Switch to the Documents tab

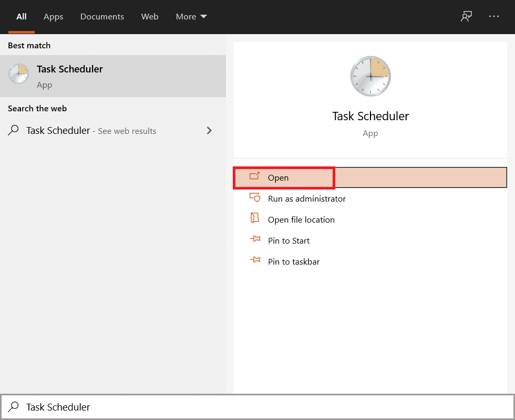(x=102, y=17)
